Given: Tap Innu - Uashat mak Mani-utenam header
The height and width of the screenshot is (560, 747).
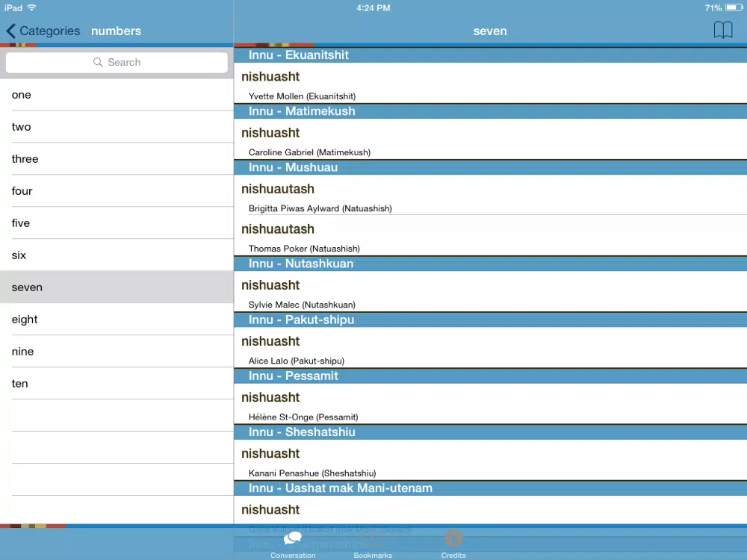Looking at the screenshot, I should (490, 488).
